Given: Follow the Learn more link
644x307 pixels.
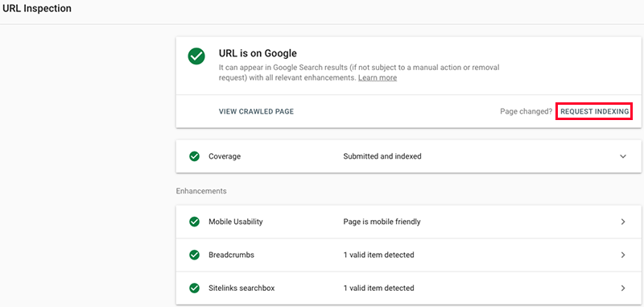Looking at the screenshot, I should (x=378, y=77).
